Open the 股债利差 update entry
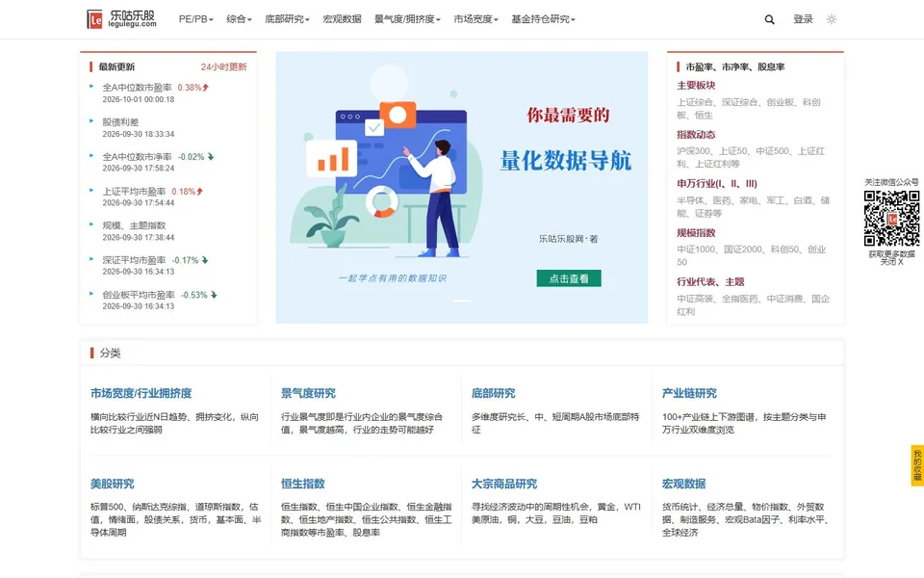Screen dimensions: 924x578 tap(120, 122)
